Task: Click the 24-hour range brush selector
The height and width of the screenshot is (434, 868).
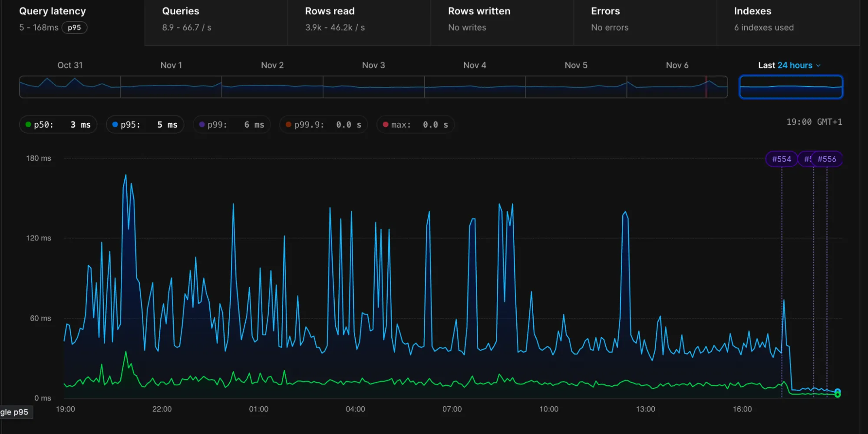Action: 791,87
